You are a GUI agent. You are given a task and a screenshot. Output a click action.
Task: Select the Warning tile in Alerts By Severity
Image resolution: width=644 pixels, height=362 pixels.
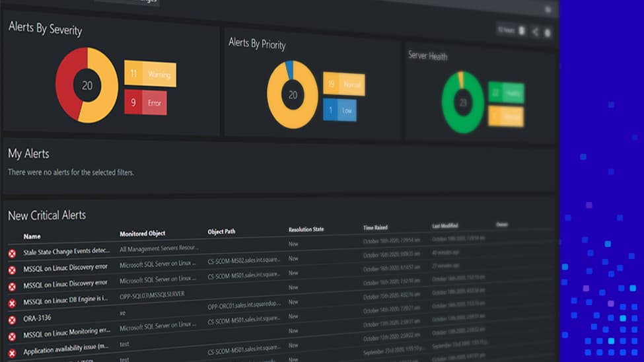(x=151, y=74)
